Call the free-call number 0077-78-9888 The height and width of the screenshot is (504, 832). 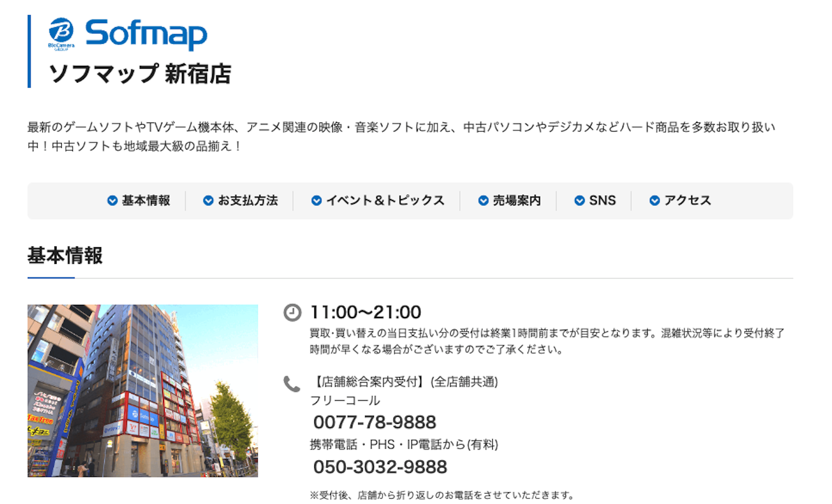click(x=374, y=421)
